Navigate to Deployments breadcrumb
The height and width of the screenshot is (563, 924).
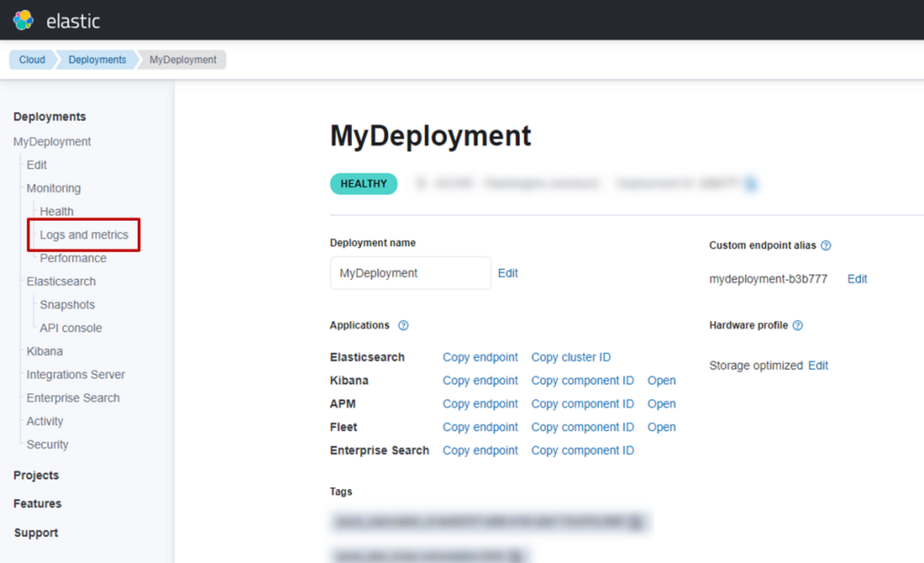[97, 60]
